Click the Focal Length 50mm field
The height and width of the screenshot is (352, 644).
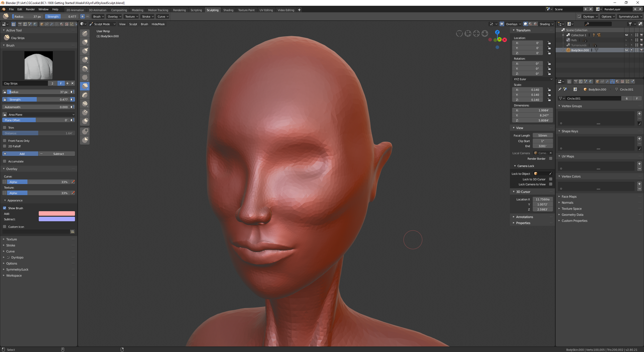542,136
